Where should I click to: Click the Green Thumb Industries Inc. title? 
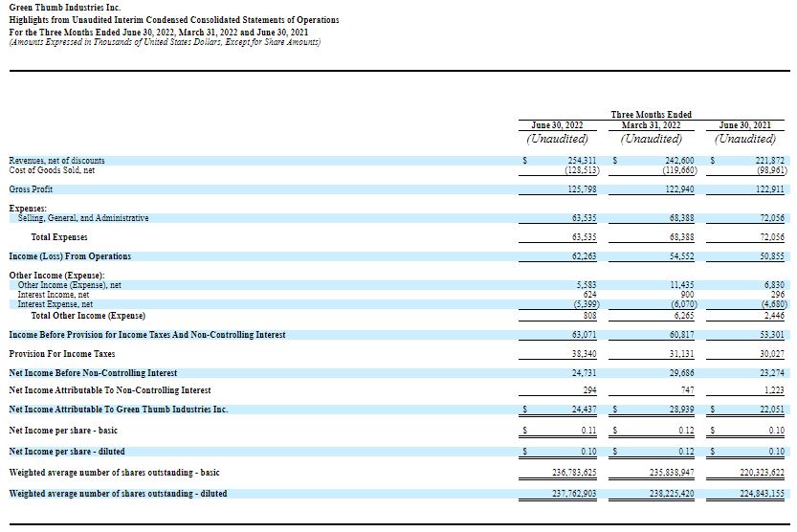pos(64,8)
